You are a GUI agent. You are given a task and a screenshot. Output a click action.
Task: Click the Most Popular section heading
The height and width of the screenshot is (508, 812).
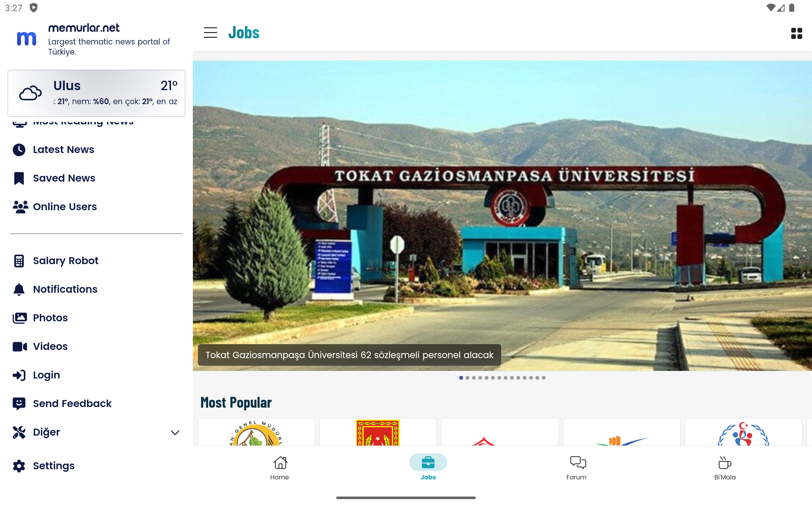coord(236,402)
